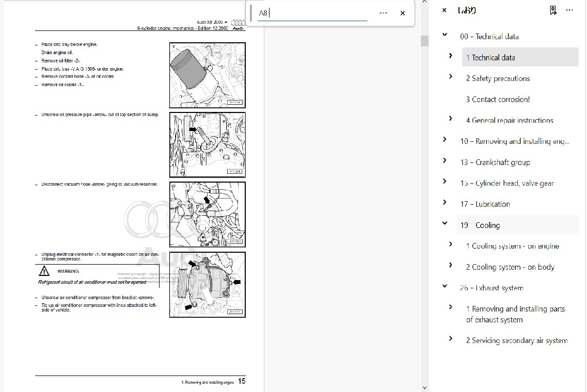The height and width of the screenshot is (392, 587).
Task: Open the 3 Contact corrosion! bookmark
Action: pos(498,99)
